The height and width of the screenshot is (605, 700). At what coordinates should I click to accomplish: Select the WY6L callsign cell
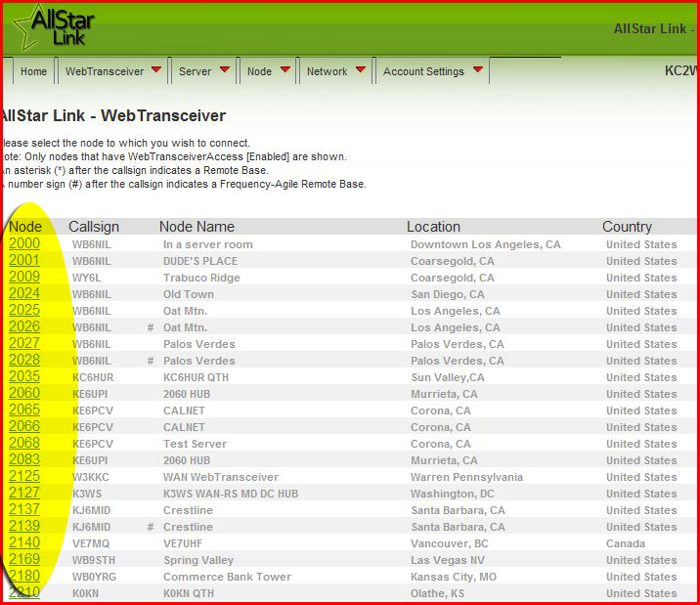click(x=87, y=278)
